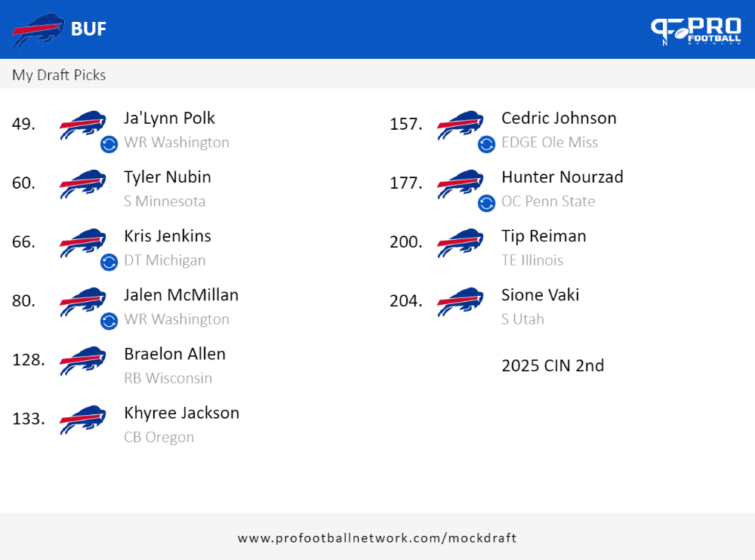755x560 pixels.
Task: Open the profootballnetwork.com/mockdraft link
Action: click(377, 537)
